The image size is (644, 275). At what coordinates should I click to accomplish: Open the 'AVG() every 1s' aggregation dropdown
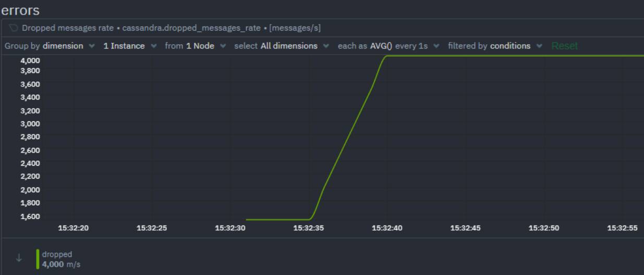[x=388, y=46]
